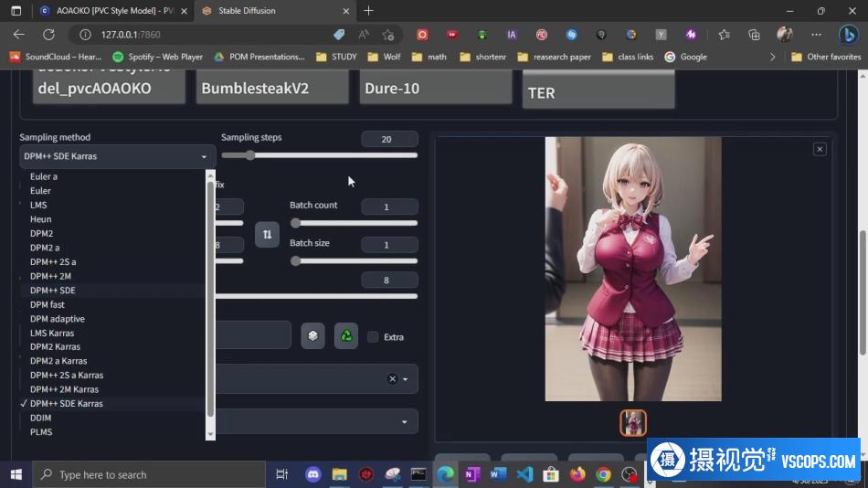Clear the selection with the X icon

click(393, 379)
